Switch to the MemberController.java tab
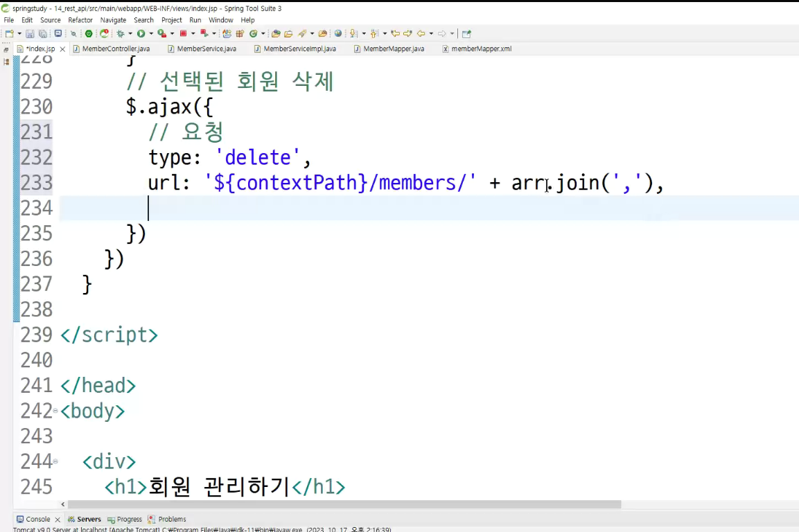The image size is (799, 532). click(112, 49)
